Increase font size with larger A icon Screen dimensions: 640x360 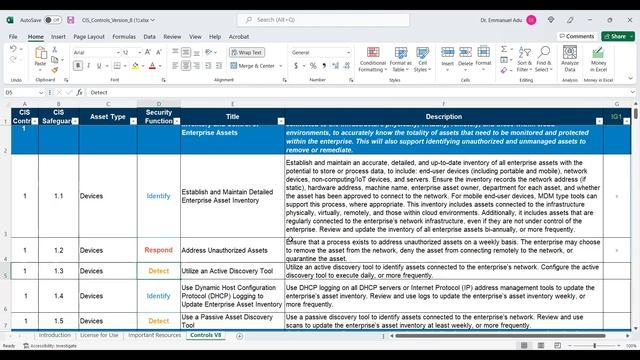pyautogui.click(x=148, y=52)
